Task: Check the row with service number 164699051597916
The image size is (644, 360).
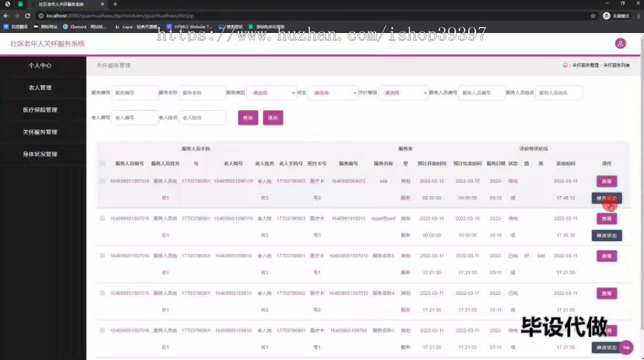Action: pos(102,256)
